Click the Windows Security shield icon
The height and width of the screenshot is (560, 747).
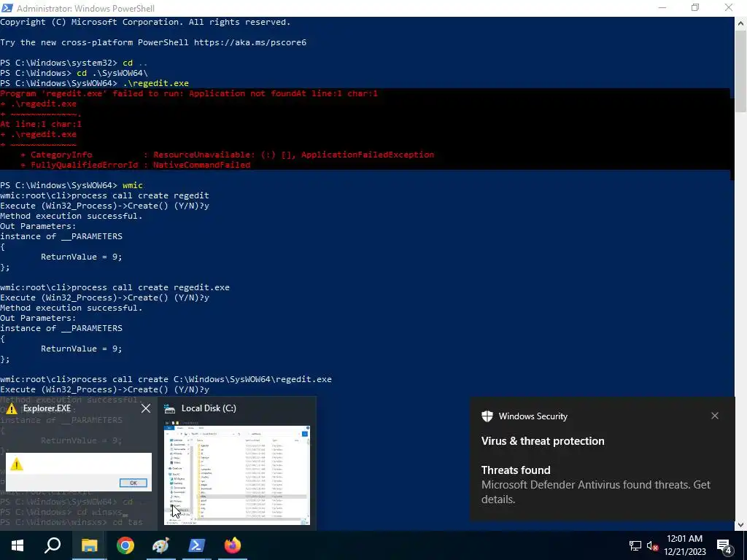click(x=487, y=416)
